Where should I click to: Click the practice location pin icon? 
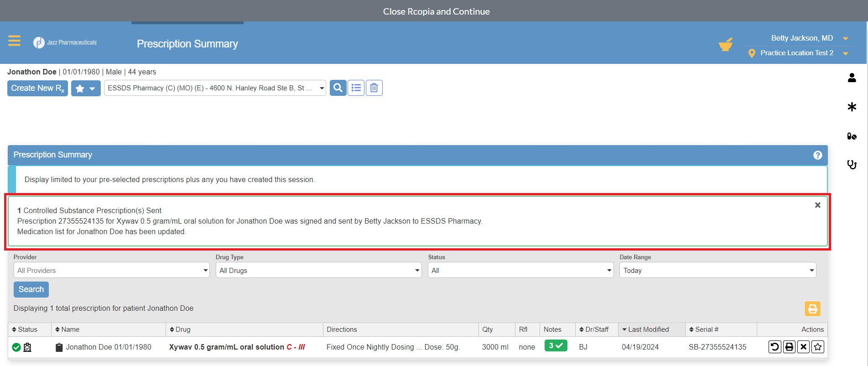(x=752, y=53)
